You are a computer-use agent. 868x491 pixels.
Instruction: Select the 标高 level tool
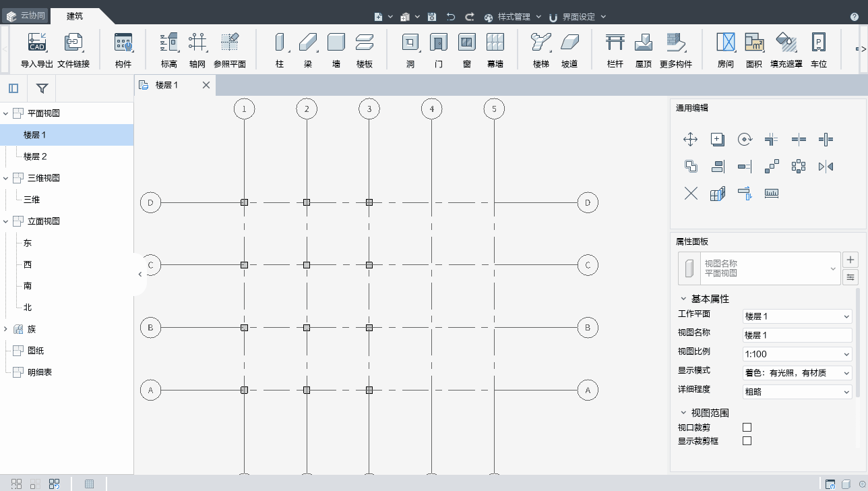(169, 49)
